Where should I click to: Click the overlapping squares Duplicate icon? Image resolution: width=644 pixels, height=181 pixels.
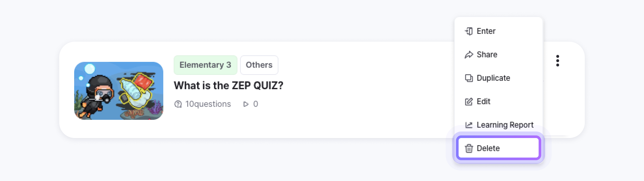(469, 78)
